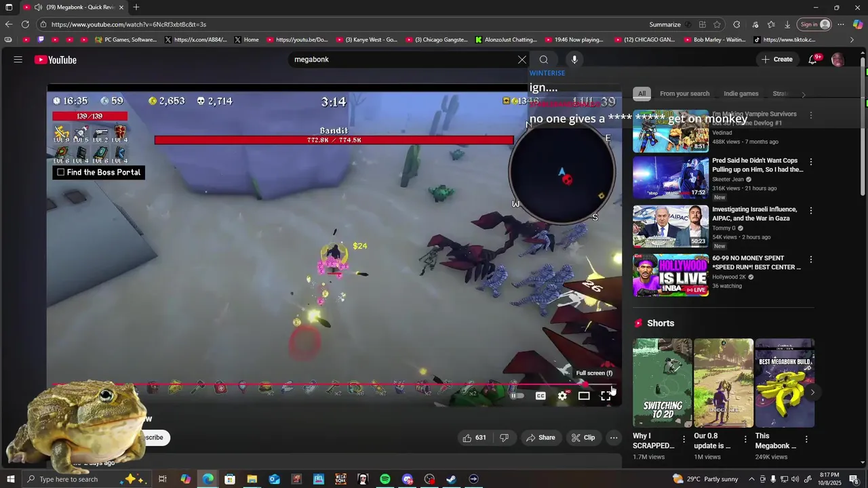Create a Clip of the video
Screen dimensions: 868x488
pos(583,438)
